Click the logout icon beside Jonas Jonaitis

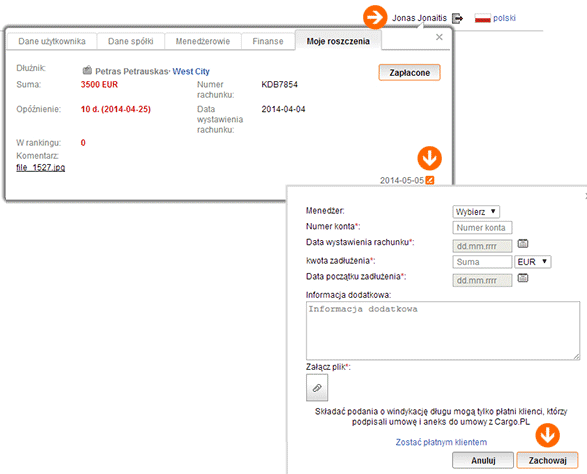(457, 18)
